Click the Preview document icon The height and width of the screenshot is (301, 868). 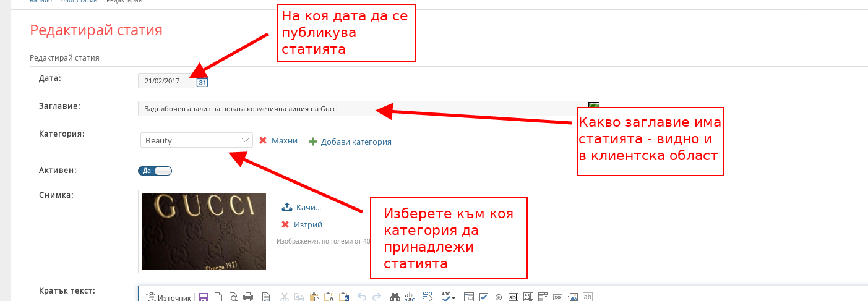(233, 297)
